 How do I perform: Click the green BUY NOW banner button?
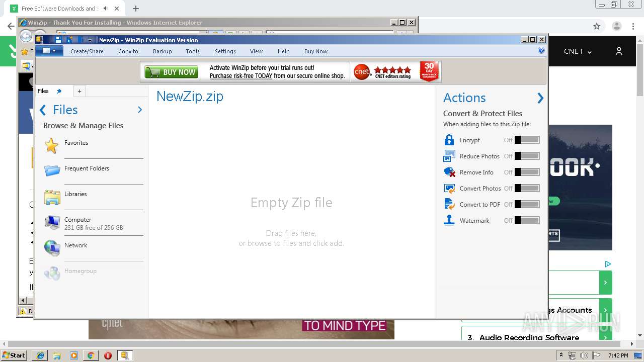point(172,72)
